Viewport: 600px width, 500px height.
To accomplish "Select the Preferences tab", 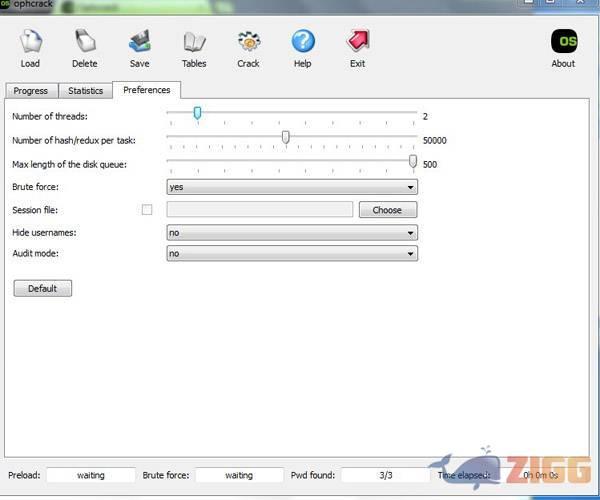I will [146, 90].
